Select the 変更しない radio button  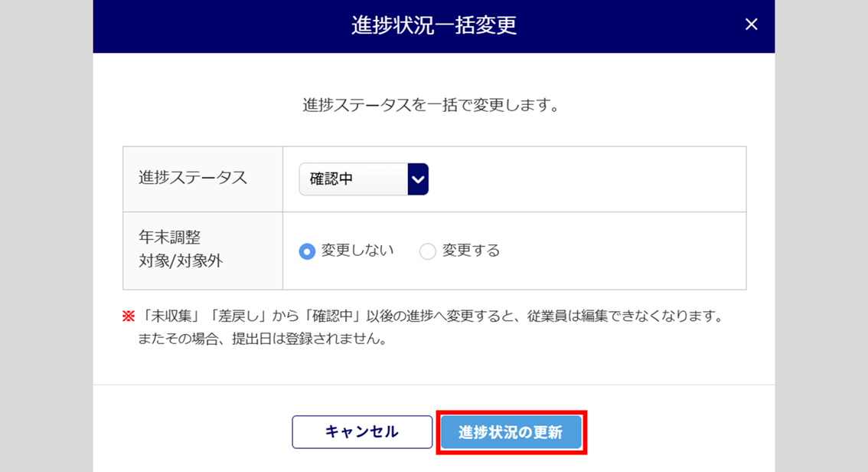pyautogui.click(x=307, y=251)
